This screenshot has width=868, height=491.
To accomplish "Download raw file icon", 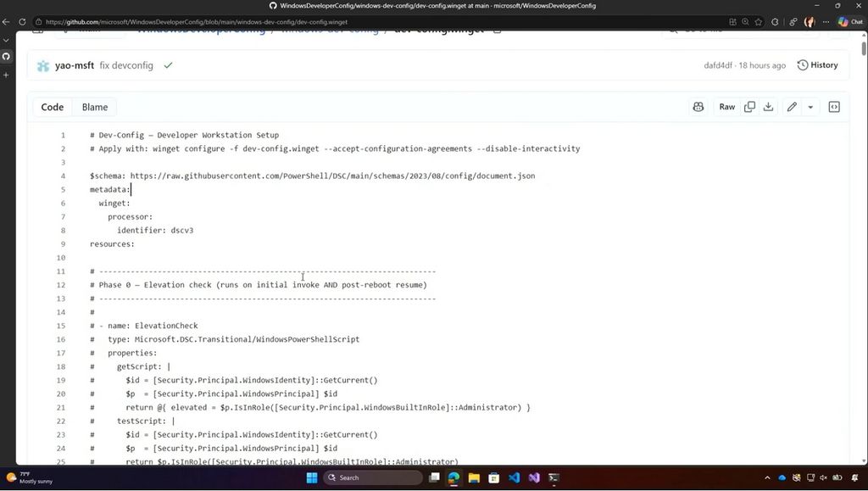I will coord(768,108).
